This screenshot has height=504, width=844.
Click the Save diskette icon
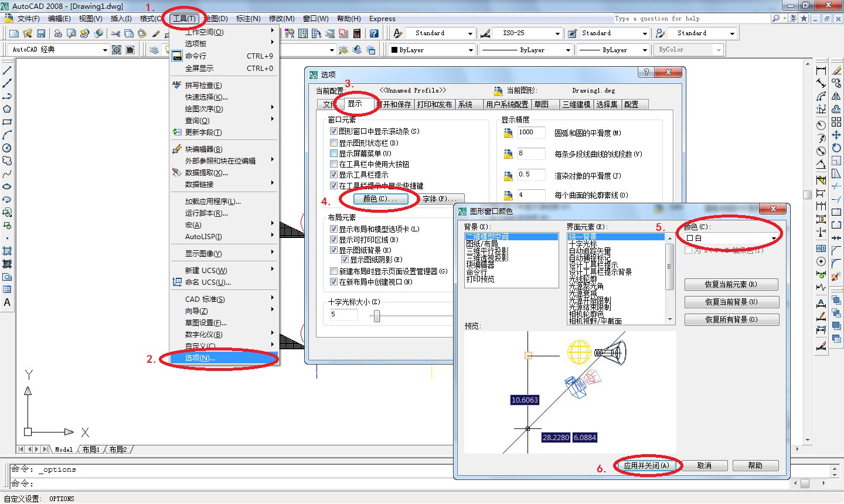tap(41, 33)
